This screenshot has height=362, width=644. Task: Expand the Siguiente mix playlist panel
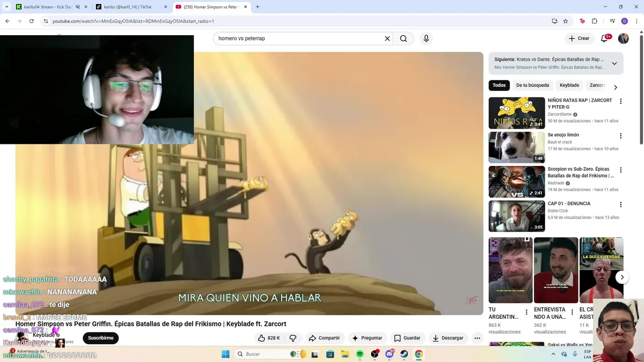pyautogui.click(x=614, y=63)
